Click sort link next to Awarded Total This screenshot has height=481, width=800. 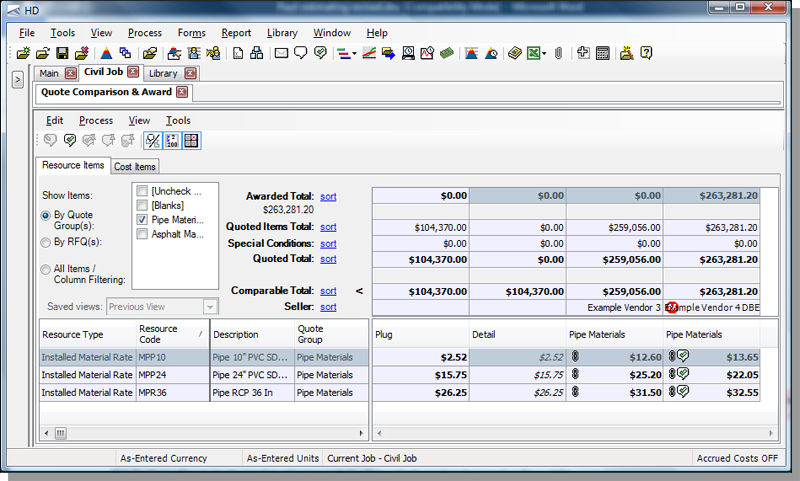coord(328,196)
